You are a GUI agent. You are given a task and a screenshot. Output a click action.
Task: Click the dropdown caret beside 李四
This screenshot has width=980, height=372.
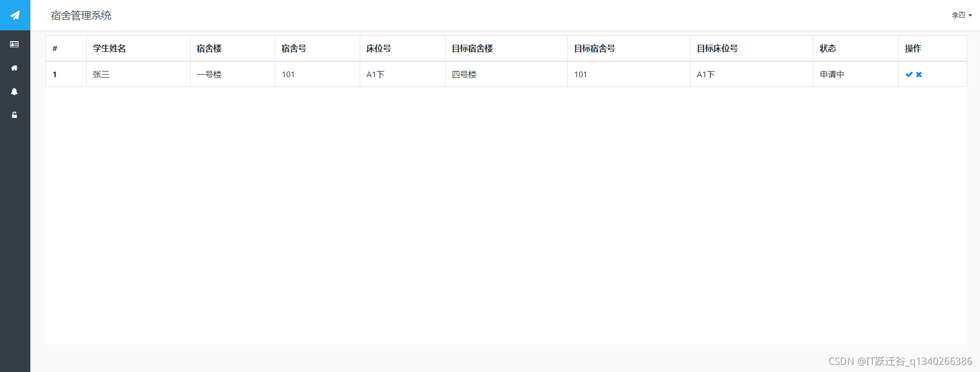(970, 15)
